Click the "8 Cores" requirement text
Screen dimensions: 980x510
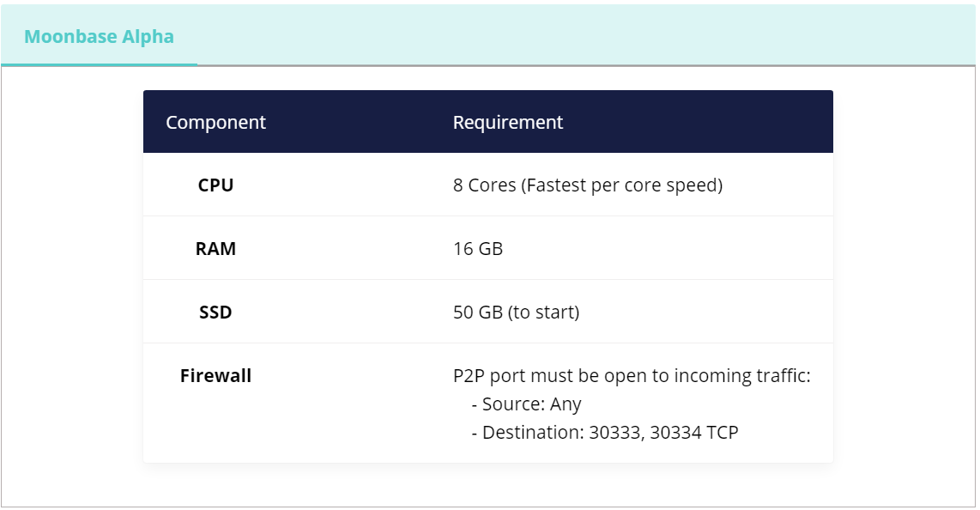click(484, 185)
